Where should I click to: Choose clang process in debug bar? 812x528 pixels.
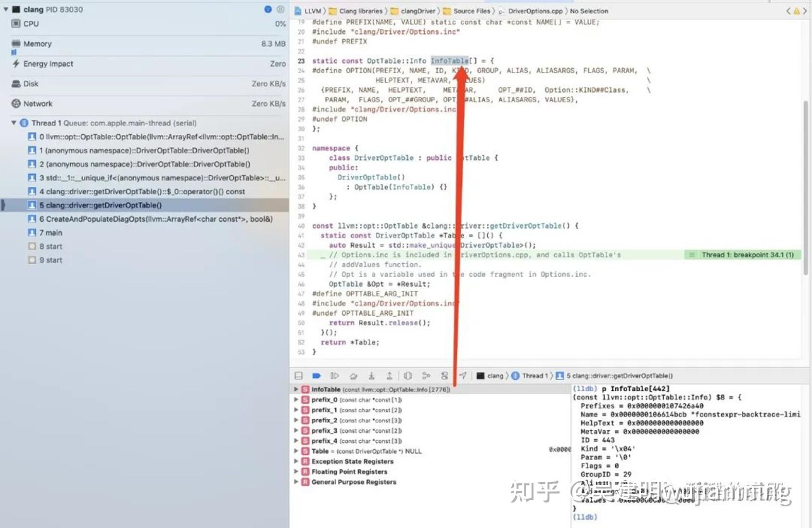(490, 376)
